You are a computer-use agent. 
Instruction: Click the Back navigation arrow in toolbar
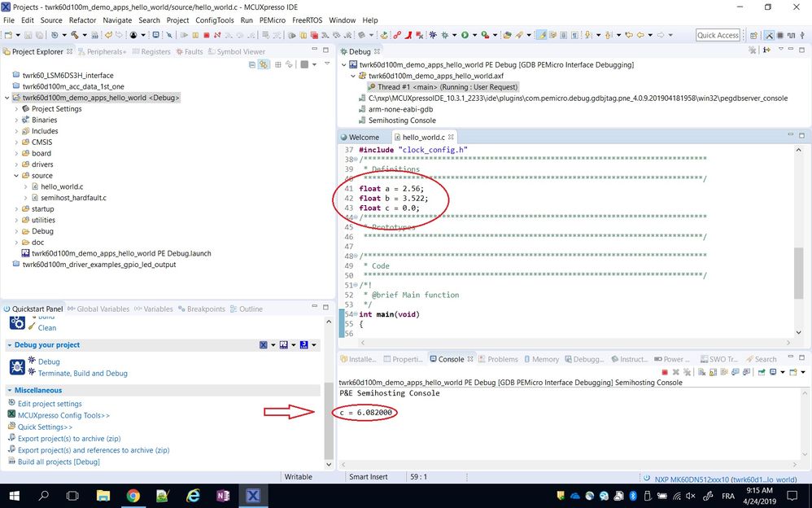(640, 35)
